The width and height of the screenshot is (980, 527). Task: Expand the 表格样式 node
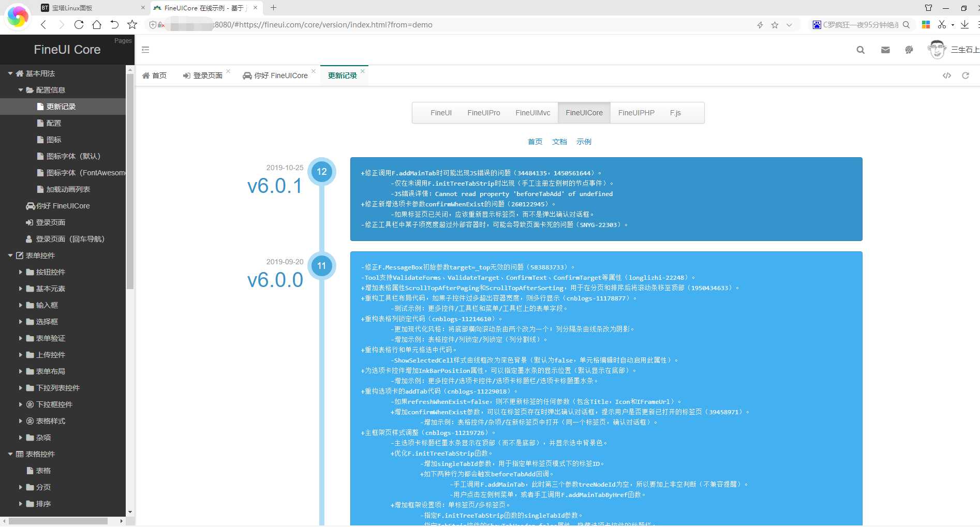point(21,421)
